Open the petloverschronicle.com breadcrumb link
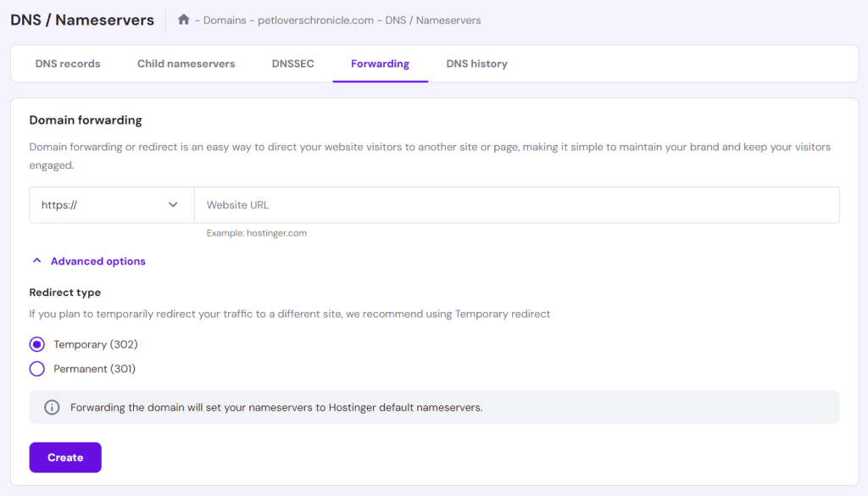Screen dimensions: 868x496 click(x=315, y=20)
